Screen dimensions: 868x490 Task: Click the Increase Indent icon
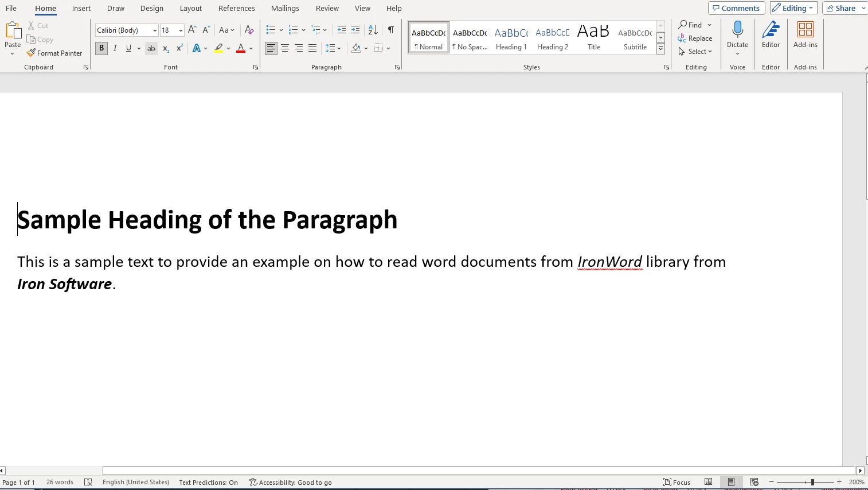[355, 30]
